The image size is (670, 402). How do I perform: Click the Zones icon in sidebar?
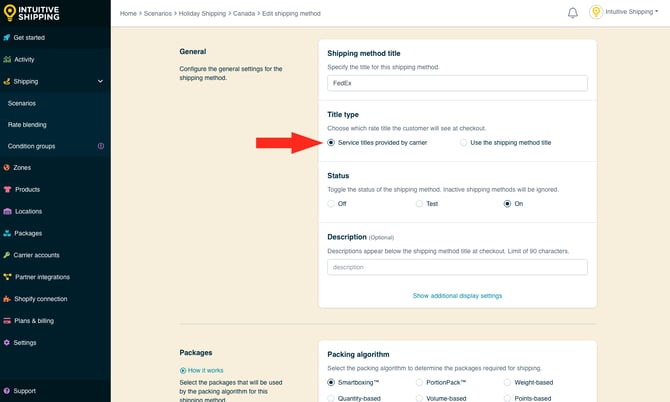pos(8,168)
